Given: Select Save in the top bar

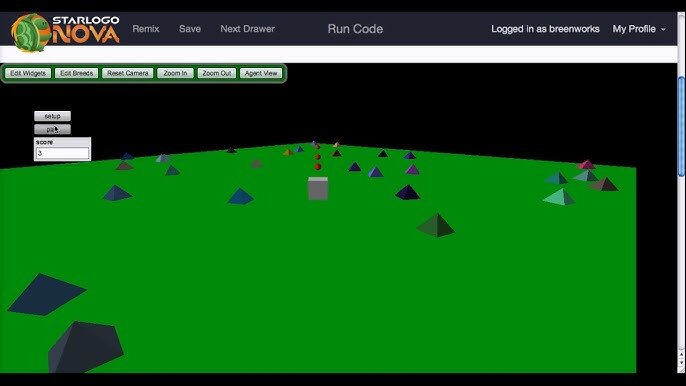Looking at the screenshot, I should pos(190,29).
